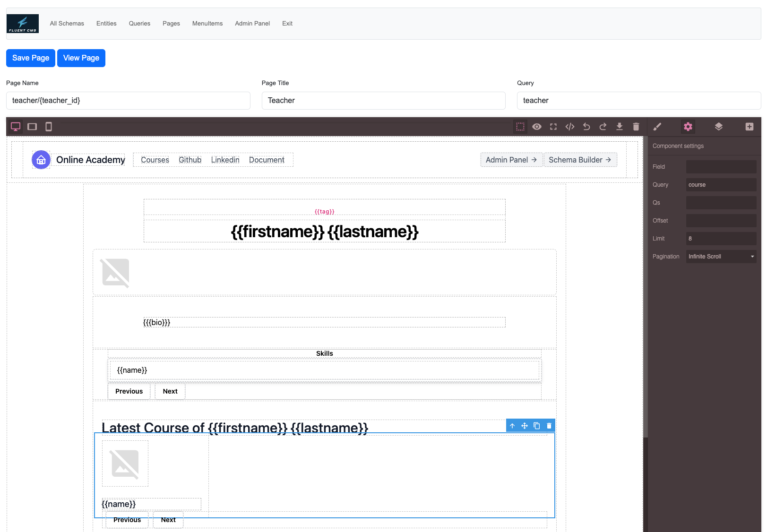
Task: Select the Pages menu item
Action: coord(171,23)
